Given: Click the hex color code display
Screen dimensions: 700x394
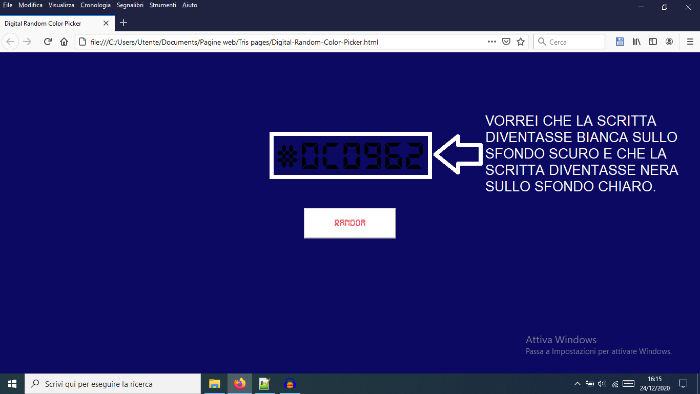Looking at the screenshot, I should point(350,155).
